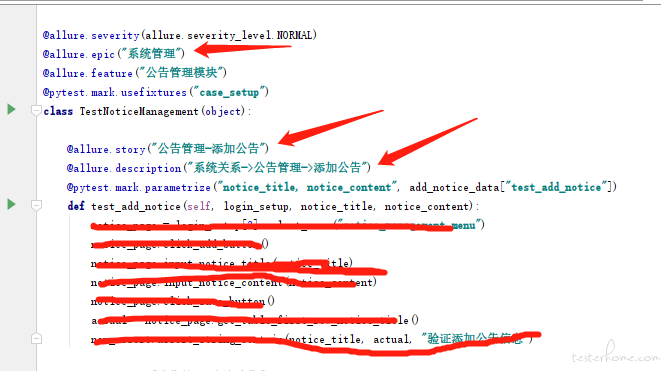Click the TestNoticeManagement class name
The image size is (661, 371).
(x=139, y=111)
